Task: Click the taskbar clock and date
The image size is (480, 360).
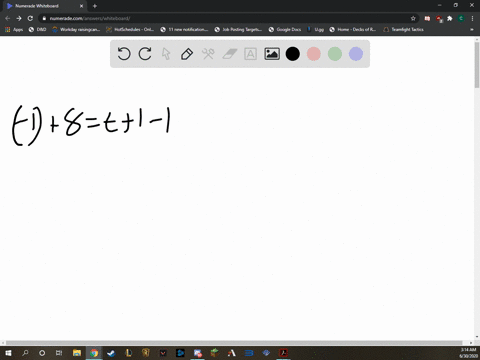Action: pyautogui.click(x=468, y=353)
